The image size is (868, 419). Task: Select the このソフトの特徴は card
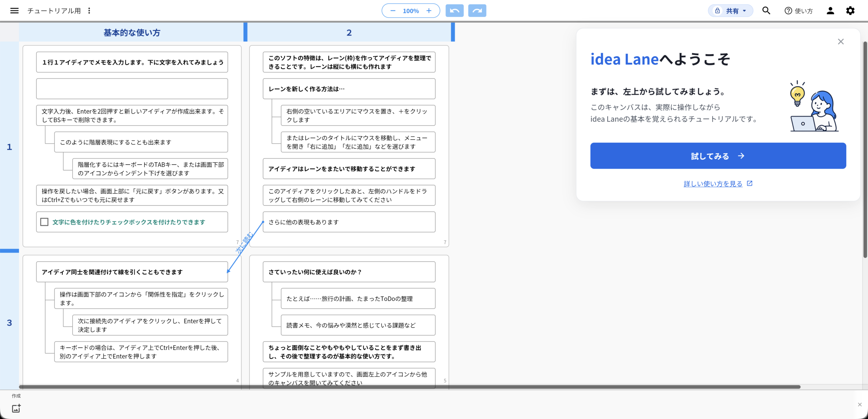(349, 62)
